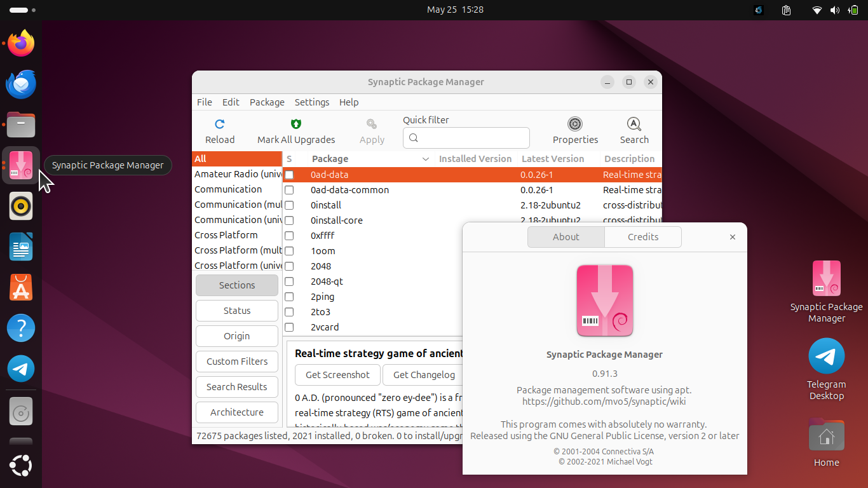Click the Search Results button
This screenshot has width=868, height=488.
coord(237,387)
